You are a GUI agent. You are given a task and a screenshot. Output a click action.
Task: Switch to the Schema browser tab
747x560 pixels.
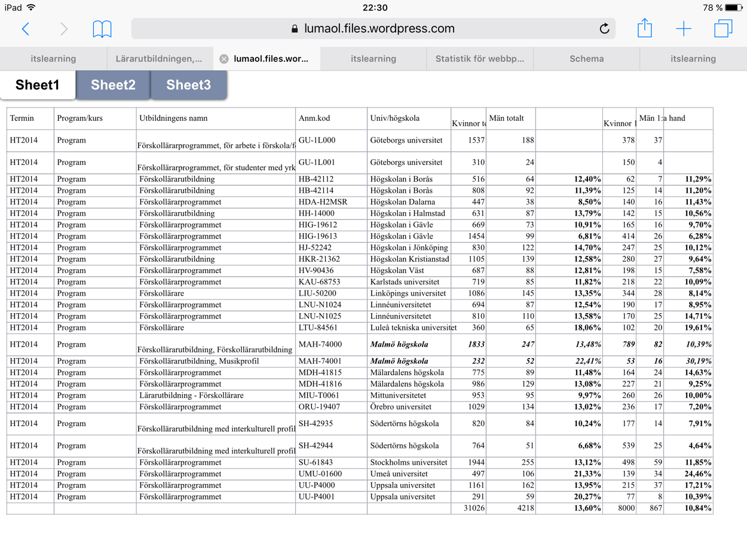point(586,59)
